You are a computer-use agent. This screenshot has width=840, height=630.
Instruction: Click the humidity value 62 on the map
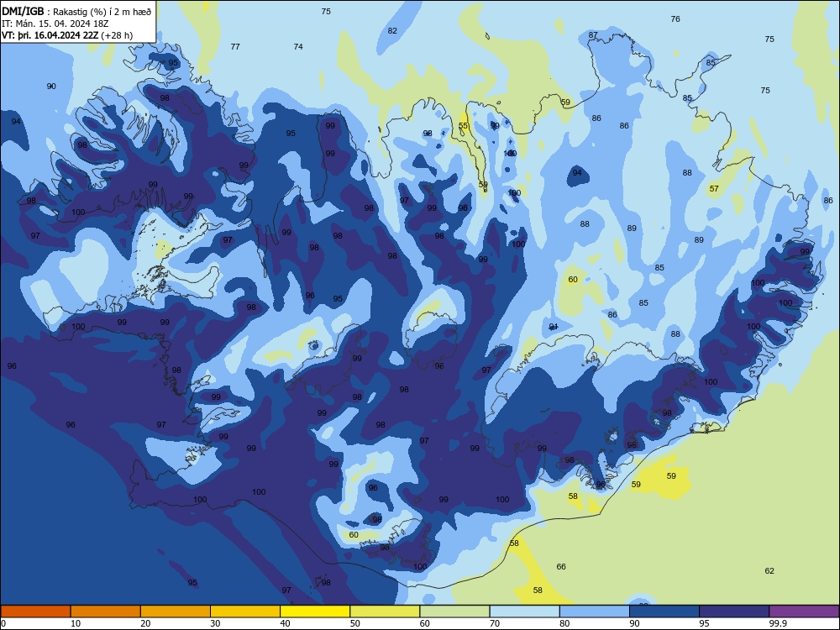click(x=769, y=571)
